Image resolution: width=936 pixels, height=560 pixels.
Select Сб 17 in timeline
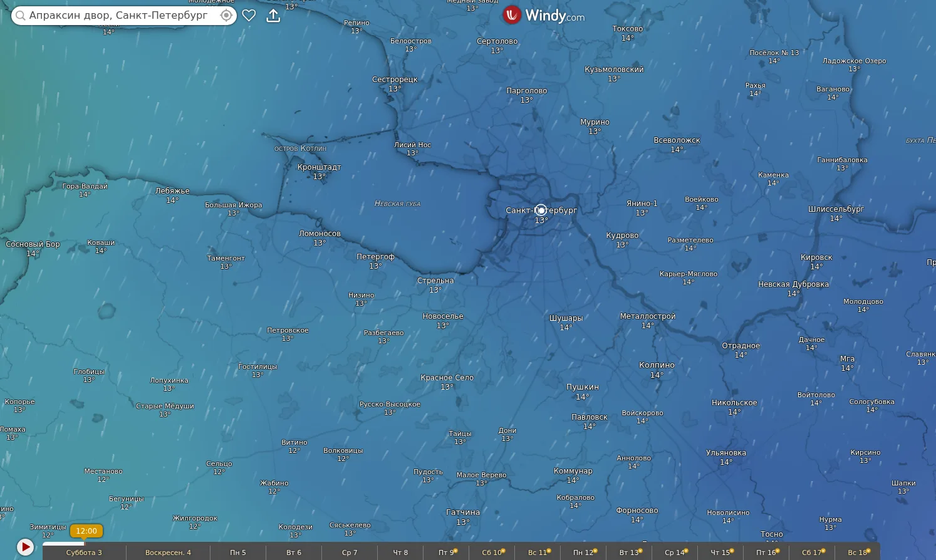click(x=812, y=552)
